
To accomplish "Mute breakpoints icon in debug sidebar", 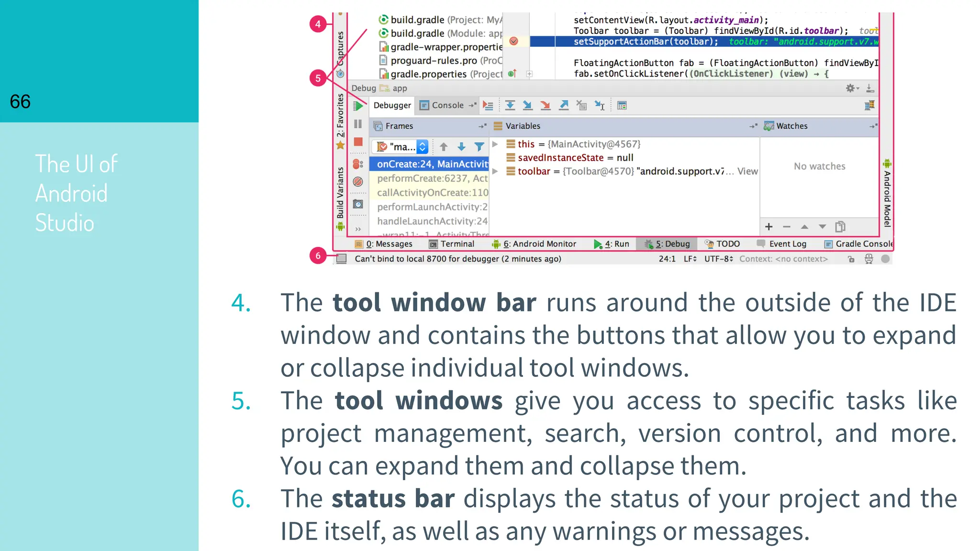I will point(358,182).
